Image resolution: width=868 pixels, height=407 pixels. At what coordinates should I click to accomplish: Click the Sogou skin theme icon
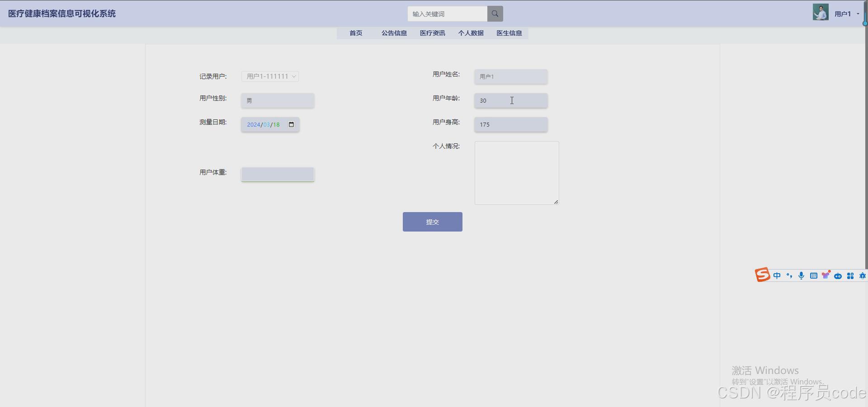(x=826, y=275)
